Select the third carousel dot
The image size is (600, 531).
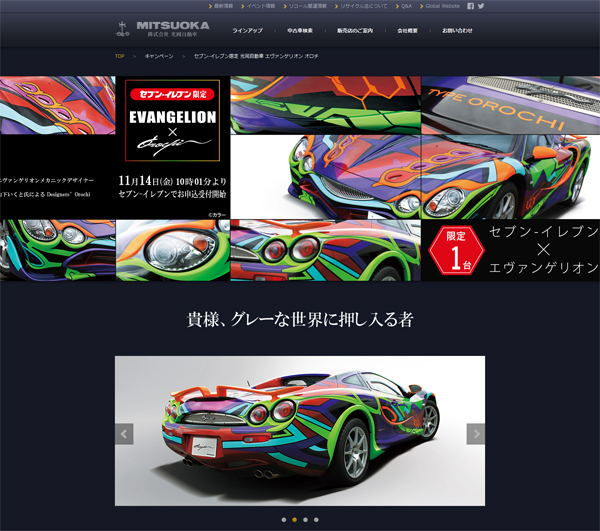pos(305,520)
